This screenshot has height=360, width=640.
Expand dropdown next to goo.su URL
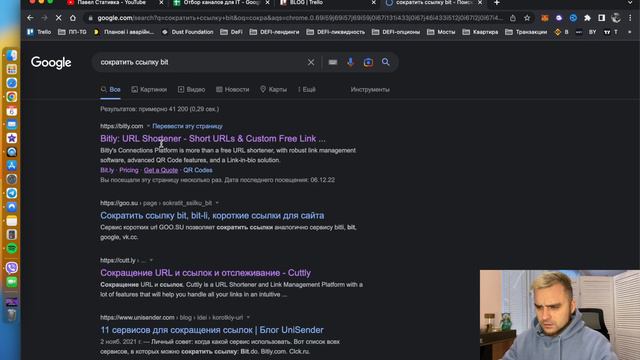tap(217, 203)
